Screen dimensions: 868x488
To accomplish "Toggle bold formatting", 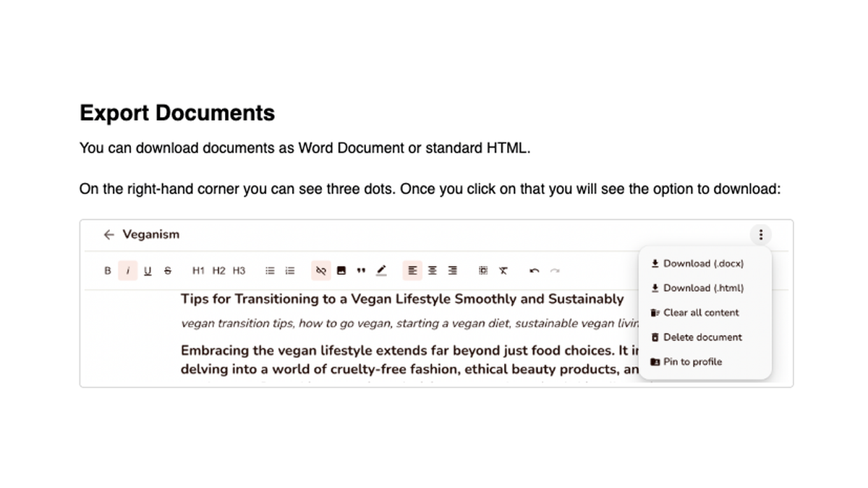I will (108, 270).
